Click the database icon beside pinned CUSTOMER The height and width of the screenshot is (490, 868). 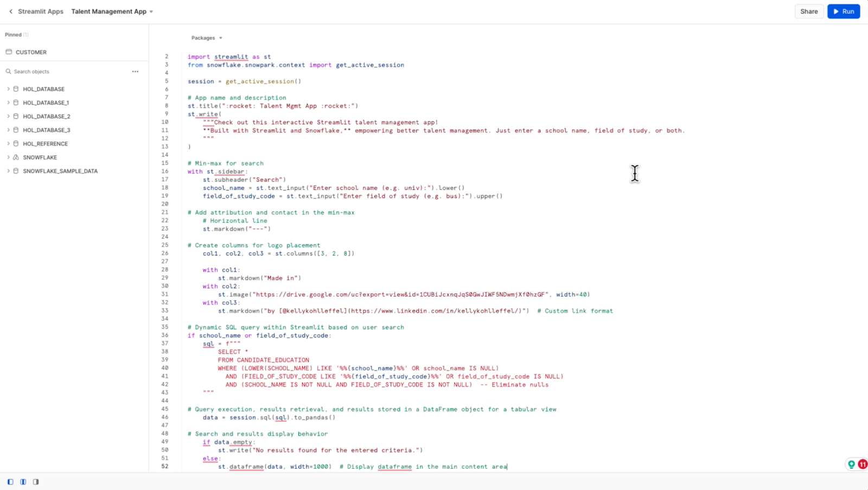pyautogui.click(x=9, y=52)
